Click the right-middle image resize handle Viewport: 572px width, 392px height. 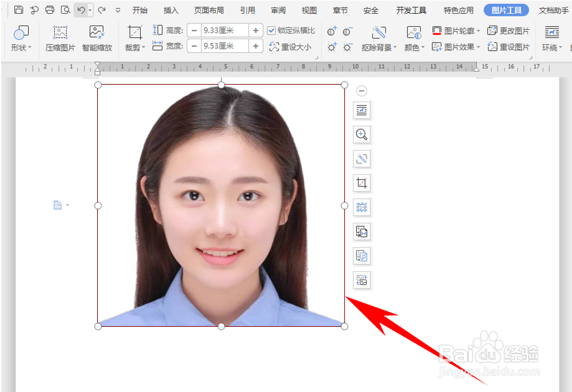(x=344, y=205)
